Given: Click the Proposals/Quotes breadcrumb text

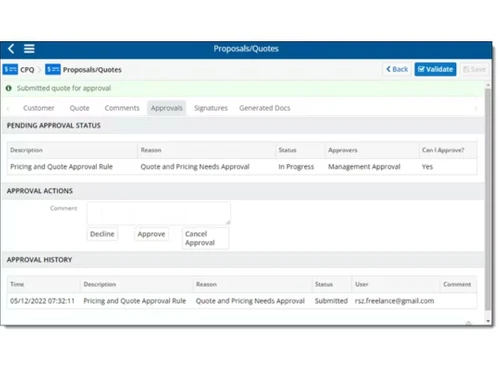Looking at the screenshot, I should pyautogui.click(x=92, y=70).
